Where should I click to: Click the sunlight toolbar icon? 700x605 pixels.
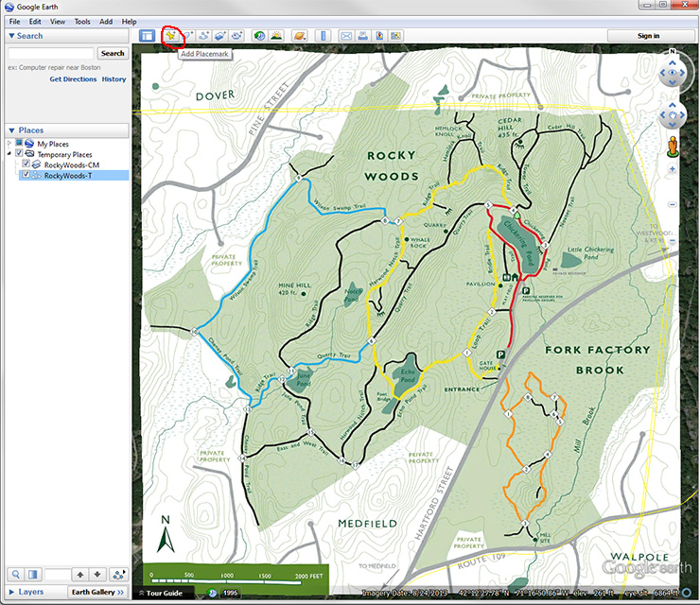click(276, 36)
